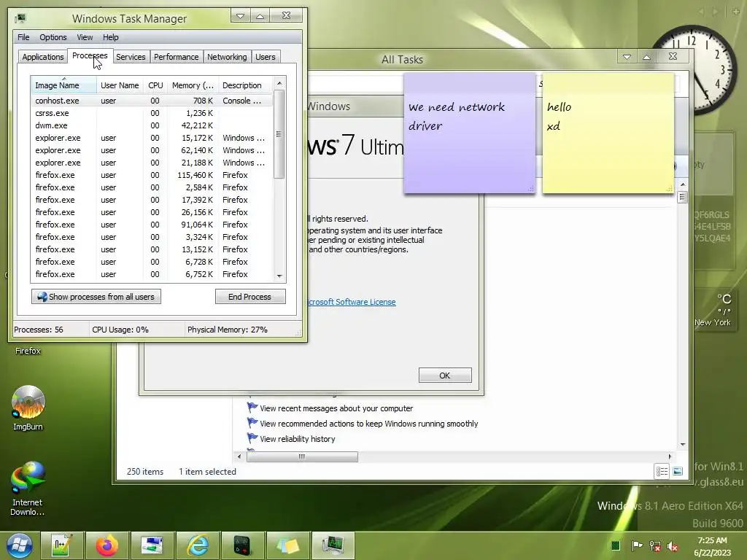Click the network tray icon with red X
747x560 pixels.
point(655,545)
